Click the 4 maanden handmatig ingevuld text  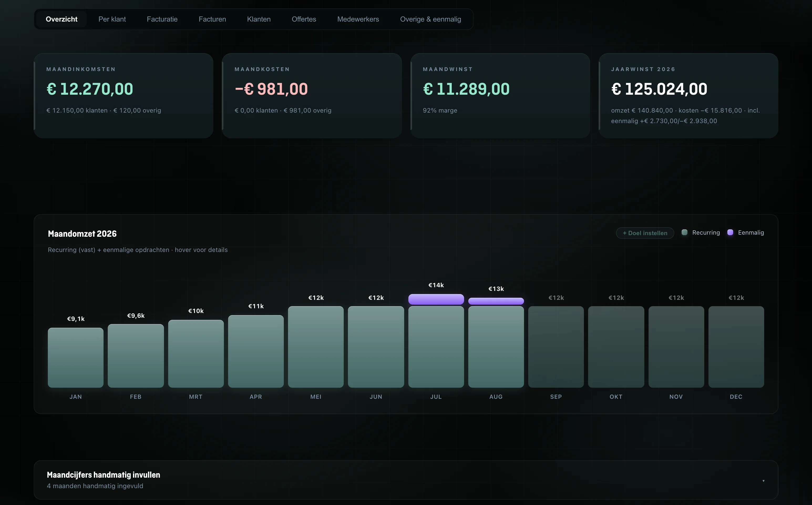(x=95, y=486)
